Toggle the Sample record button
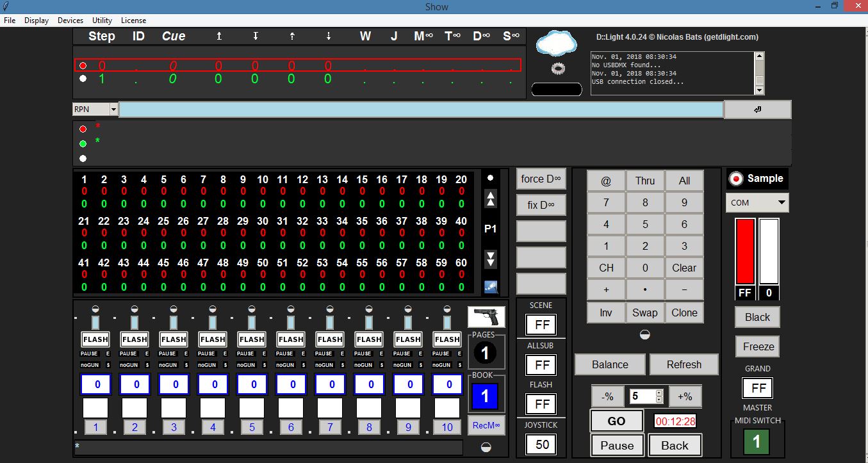The width and height of the screenshot is (868, 463). coord(737,179)
